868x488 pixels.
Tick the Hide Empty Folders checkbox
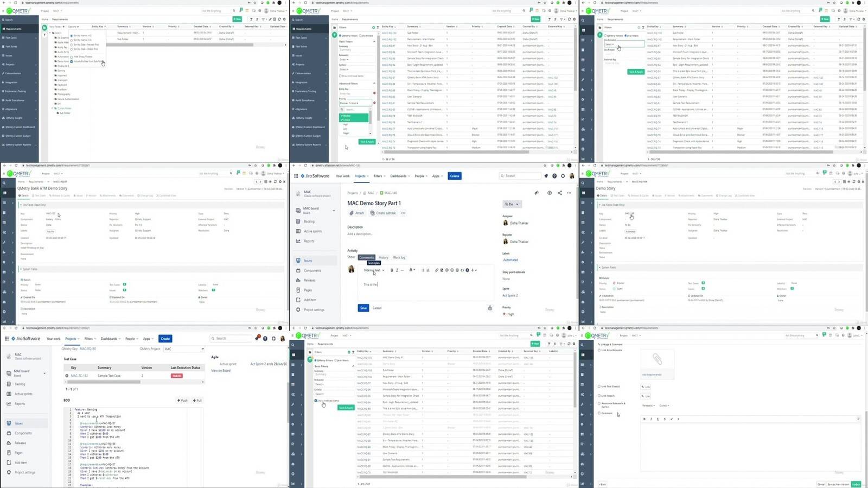tap(72, 56)
